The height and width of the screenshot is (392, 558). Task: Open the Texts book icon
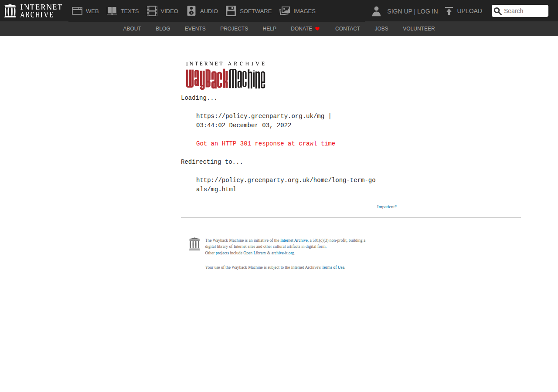click(x=112, y=11)
